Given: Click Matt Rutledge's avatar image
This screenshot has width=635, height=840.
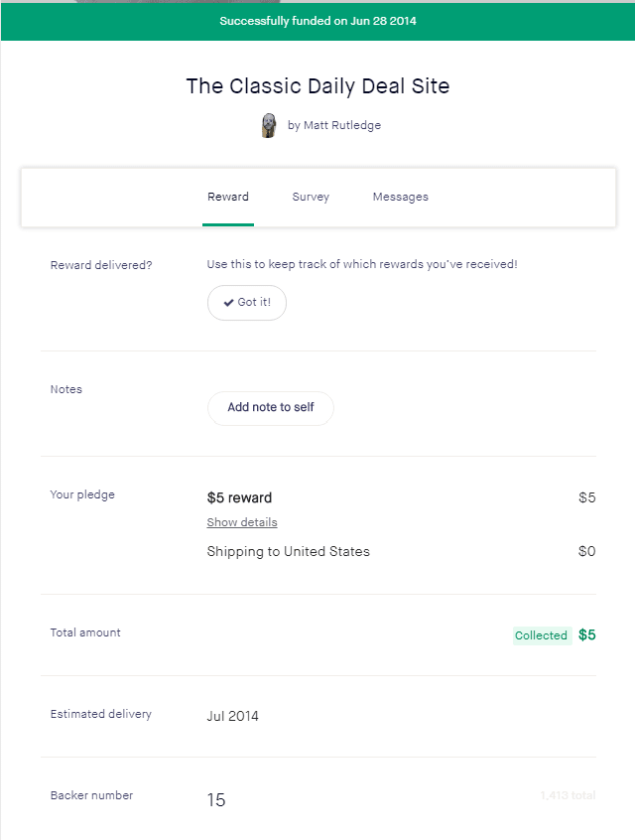Looking at the screenshot, I should point(269,125).
